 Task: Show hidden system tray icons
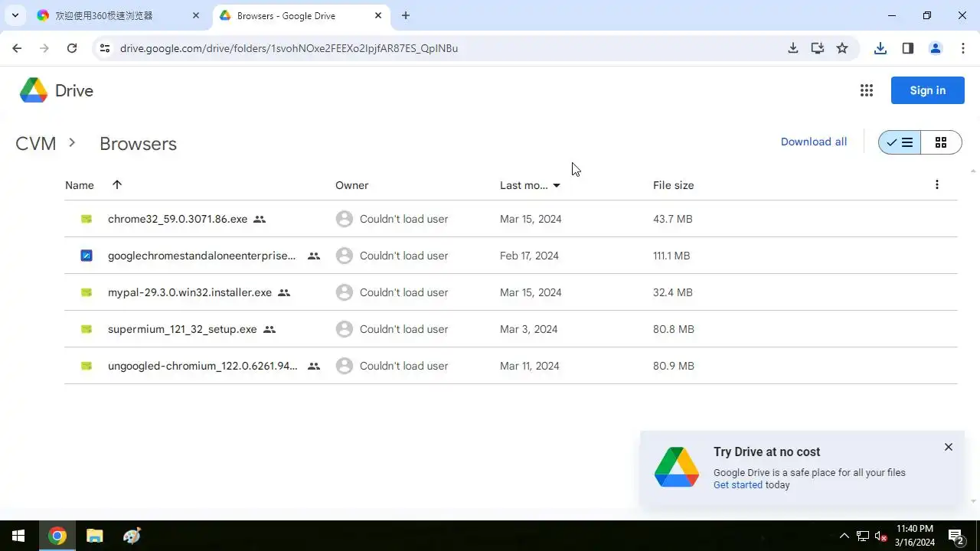pos(844,536)
